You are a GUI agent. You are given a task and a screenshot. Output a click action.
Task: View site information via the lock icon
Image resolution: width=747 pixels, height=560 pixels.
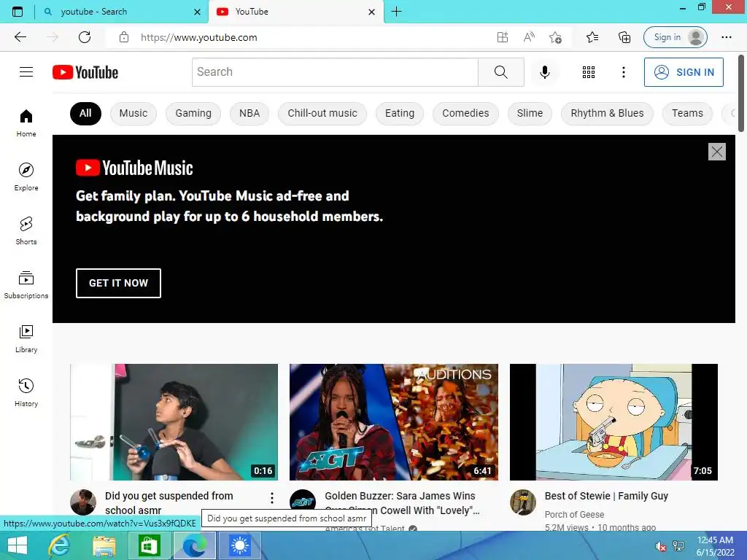[124, 37]
